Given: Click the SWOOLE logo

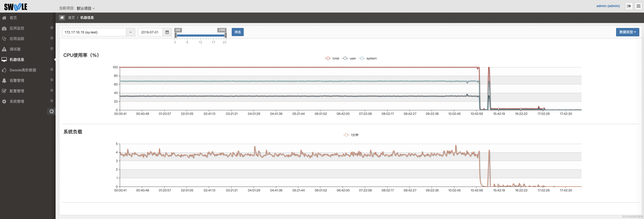Looking at the screenshot, I should (16, 7).
